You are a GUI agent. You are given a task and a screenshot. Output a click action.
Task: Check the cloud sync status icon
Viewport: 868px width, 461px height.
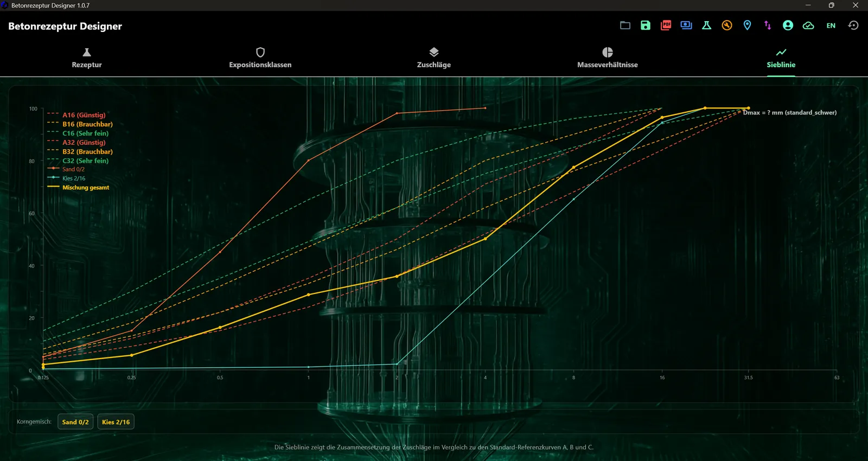tap(808, 25)
